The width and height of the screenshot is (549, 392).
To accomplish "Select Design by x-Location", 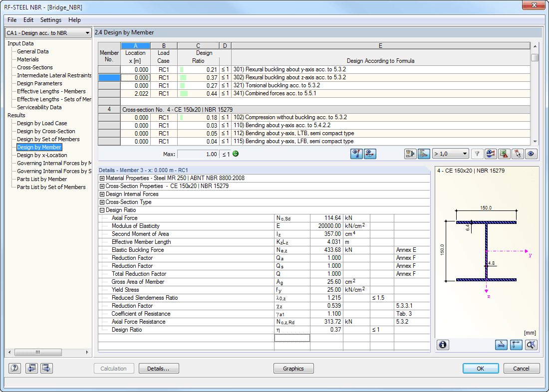I will (x=42, y=155).
